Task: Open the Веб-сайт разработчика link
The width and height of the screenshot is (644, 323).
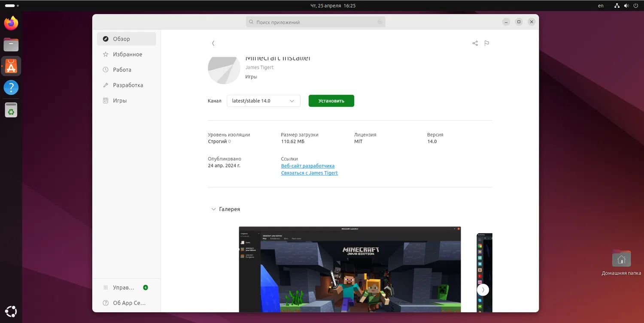Action: point(308,166)
